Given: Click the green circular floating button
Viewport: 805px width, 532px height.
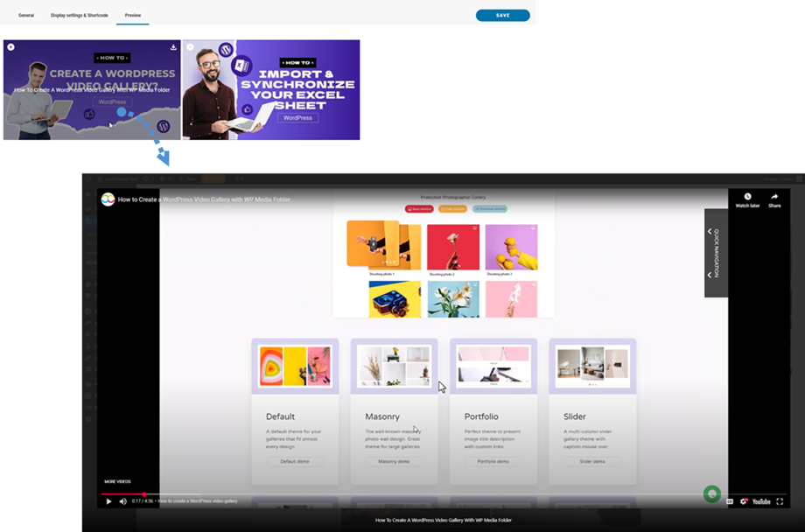Looking at the screenshot, I should (712, 493).
